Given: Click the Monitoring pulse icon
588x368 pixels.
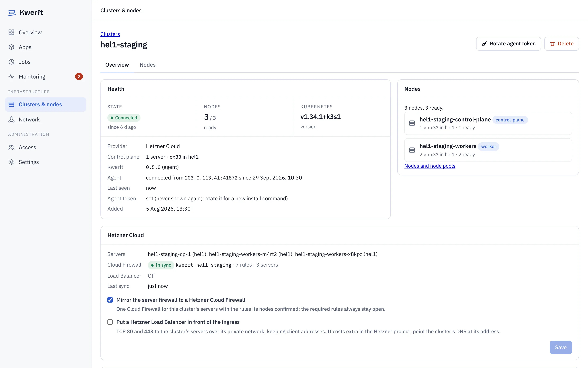Looking at the screenshot, I should click(11, 76).
